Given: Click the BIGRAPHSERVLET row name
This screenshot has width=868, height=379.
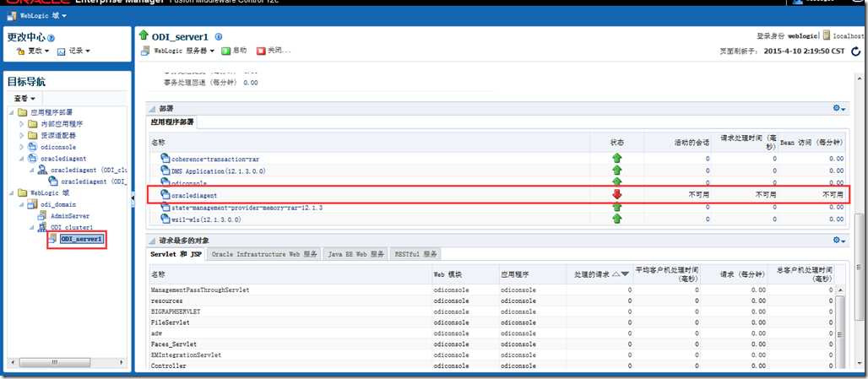Looking at the screenshot, I should point(176,311).
